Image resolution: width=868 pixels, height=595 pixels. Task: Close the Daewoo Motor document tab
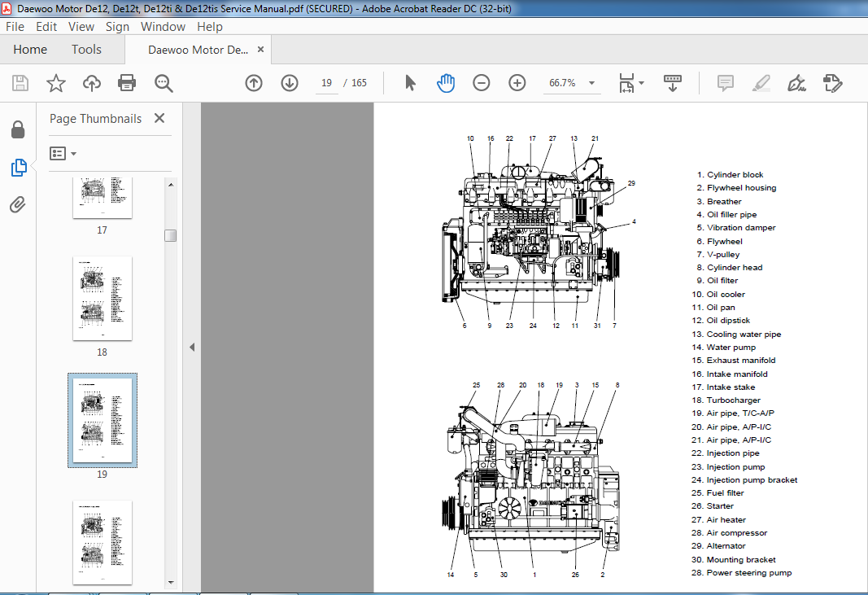(x=261, y=50)
